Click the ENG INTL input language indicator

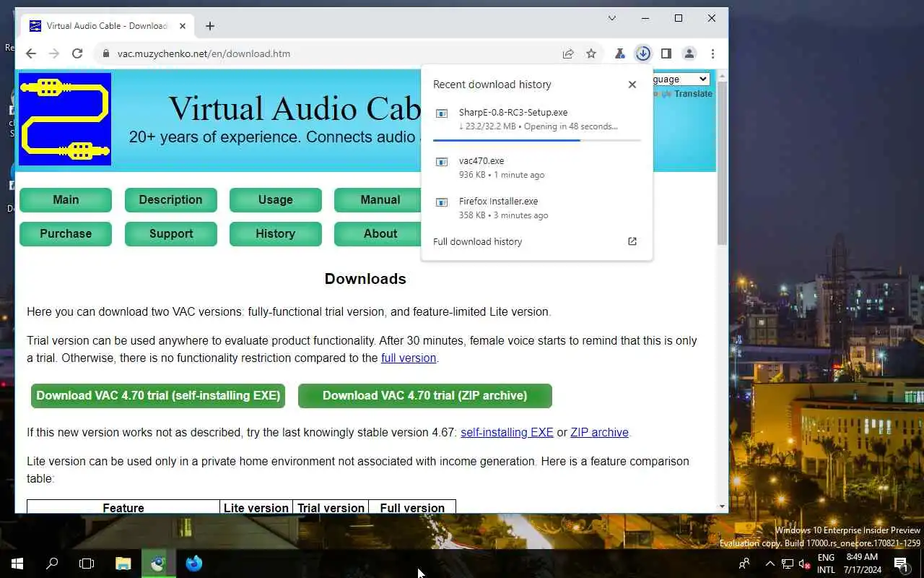(x=826, y=564)
